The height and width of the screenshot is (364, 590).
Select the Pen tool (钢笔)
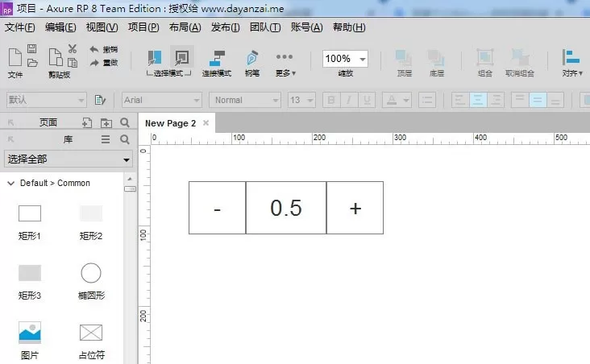[x=252, y=63]
